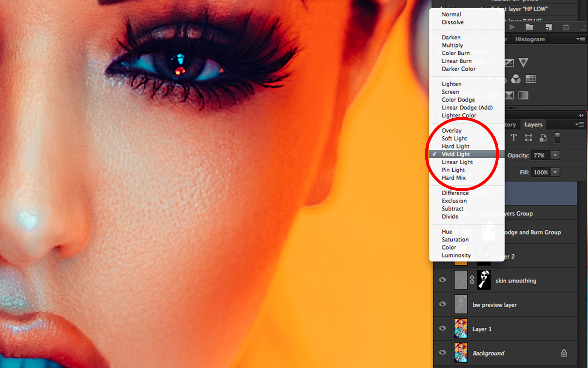
Task: Create new action set folder icon
Action: click(x=530, y=27)
